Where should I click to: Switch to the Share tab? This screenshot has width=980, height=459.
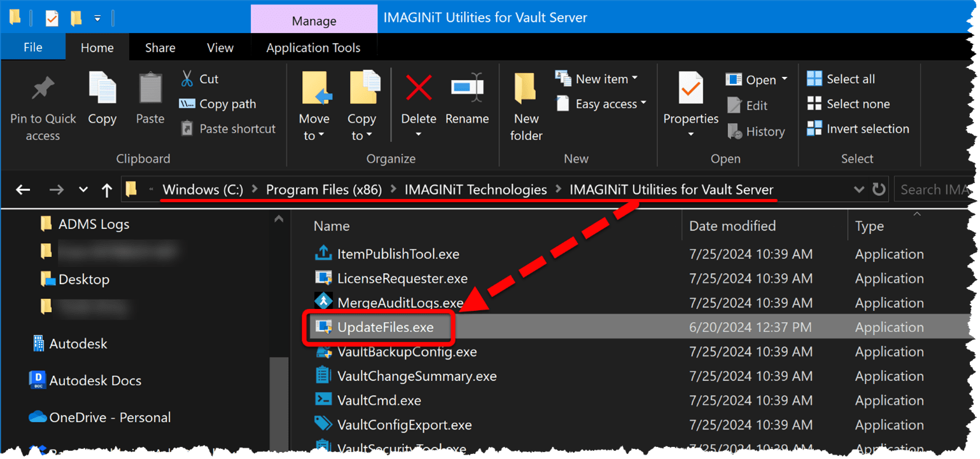point(160,48)
